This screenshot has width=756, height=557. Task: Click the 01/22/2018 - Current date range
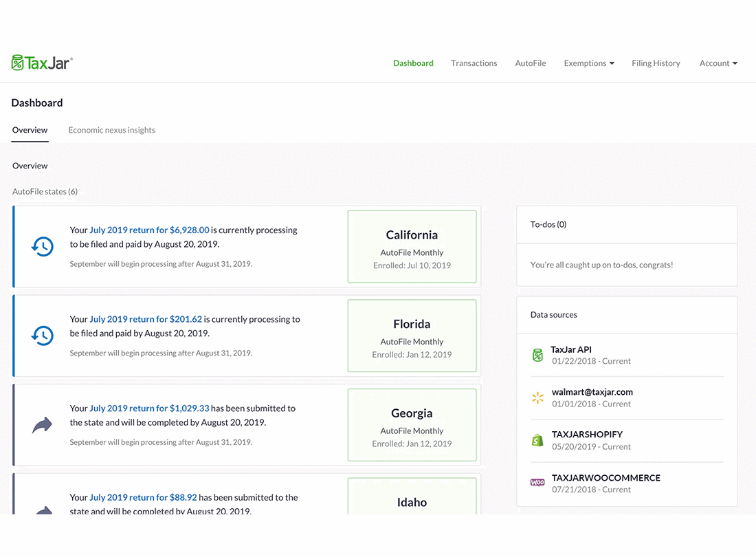[591, 361]
